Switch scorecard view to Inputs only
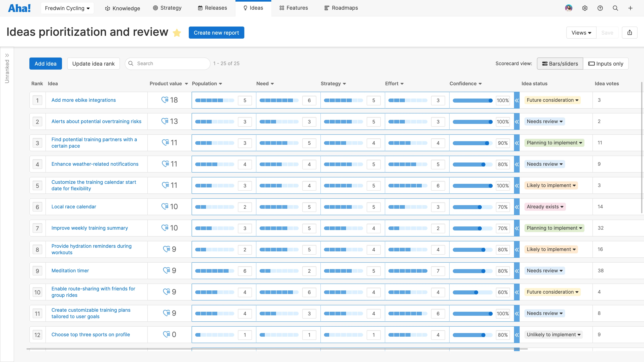The height and width of the screenshot is (362, 644). (606, 64)
